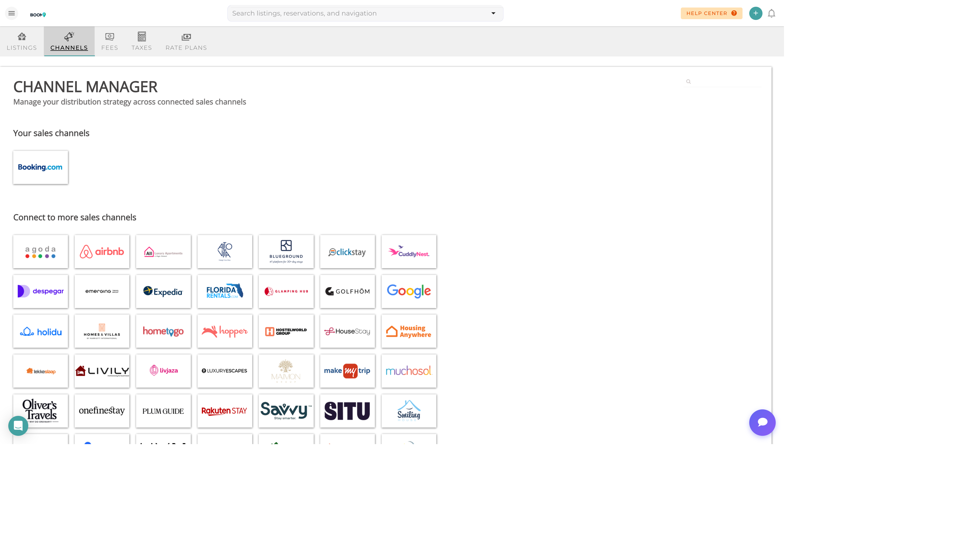This screenshot has height=555, width=980.
Task: Expand the search bar dropdown arrow
Action: point(493,13)
